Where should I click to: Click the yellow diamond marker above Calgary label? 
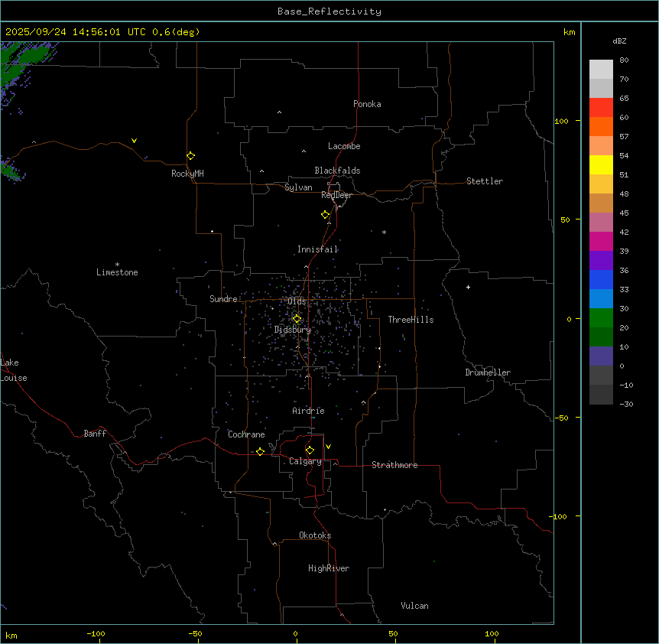[x=310, y=450]
